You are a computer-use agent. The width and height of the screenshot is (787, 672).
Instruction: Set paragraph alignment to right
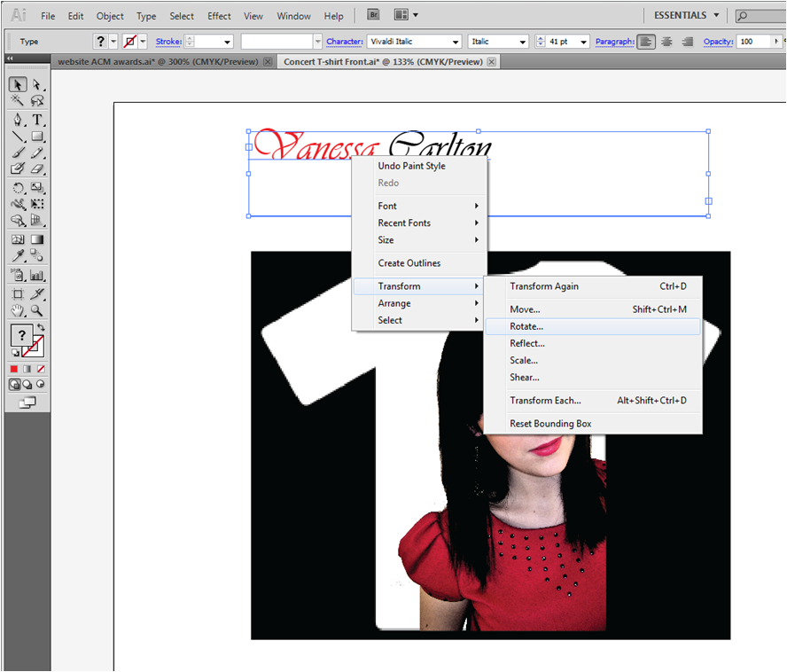tap(688, 42)
